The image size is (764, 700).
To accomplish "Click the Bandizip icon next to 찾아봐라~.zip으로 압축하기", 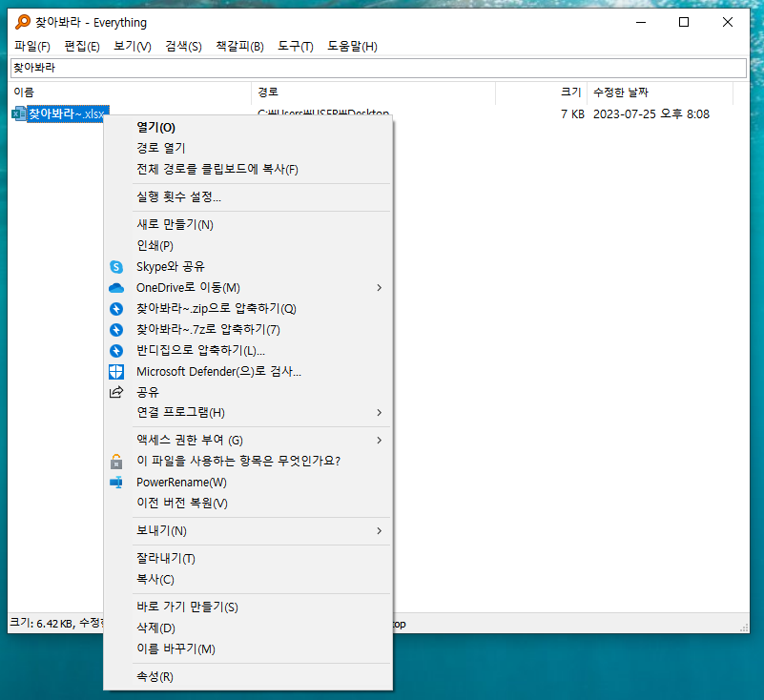I will pos(116,309).
